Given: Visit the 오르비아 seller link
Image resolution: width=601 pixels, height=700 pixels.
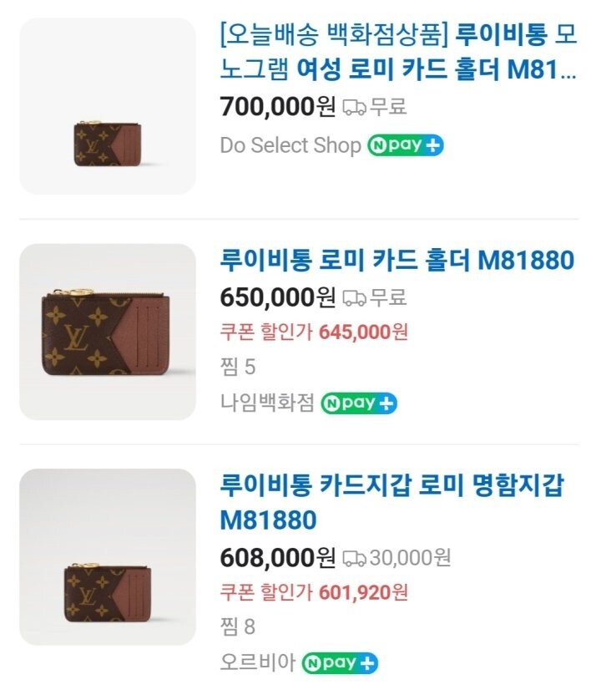Looking at the screenshot, I should click(257, 663).
